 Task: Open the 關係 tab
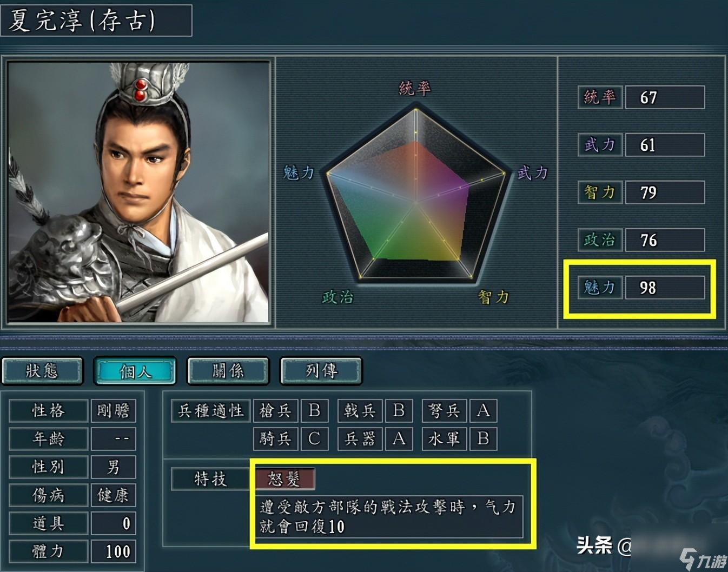point(228,371)
